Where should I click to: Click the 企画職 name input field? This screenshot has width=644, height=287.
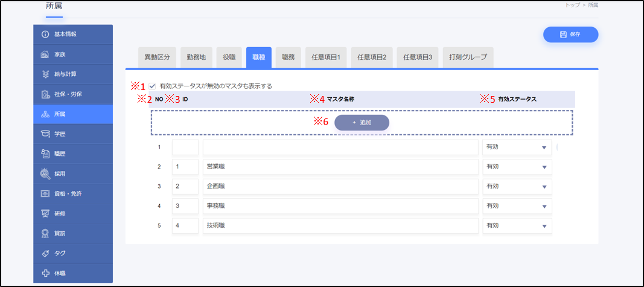coord(340,187)
